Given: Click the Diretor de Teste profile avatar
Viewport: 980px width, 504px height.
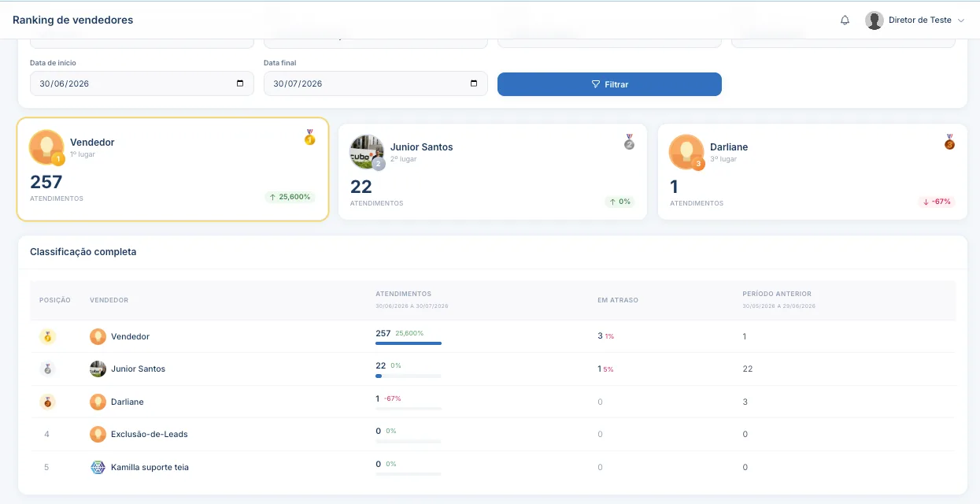Looking at the screenshot, I should 874,20.
